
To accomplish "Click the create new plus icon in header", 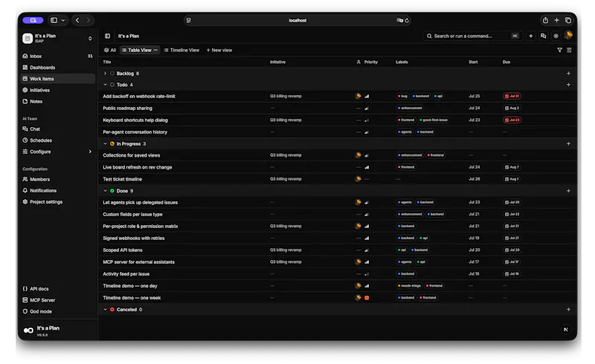I will click(x=530, y=36).
